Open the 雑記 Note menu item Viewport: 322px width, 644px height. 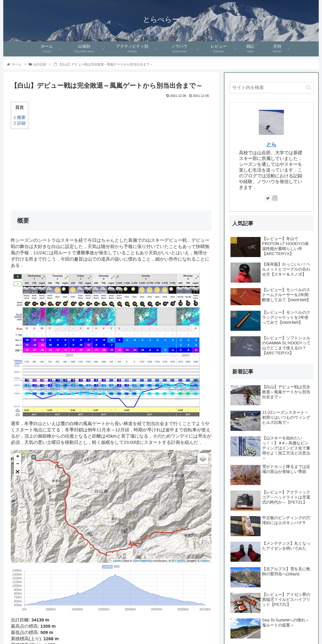click(x=250, y=49)
